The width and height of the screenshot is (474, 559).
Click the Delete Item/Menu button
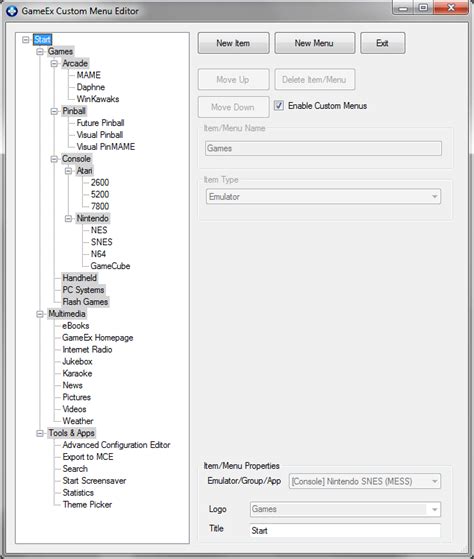(315, 80)
